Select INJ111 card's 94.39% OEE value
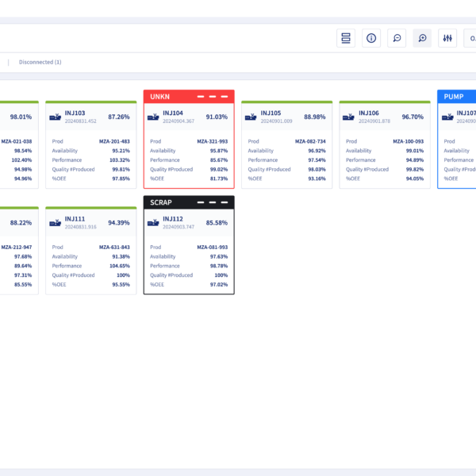The width and height of the screenshot is (476, 476). 119,222
